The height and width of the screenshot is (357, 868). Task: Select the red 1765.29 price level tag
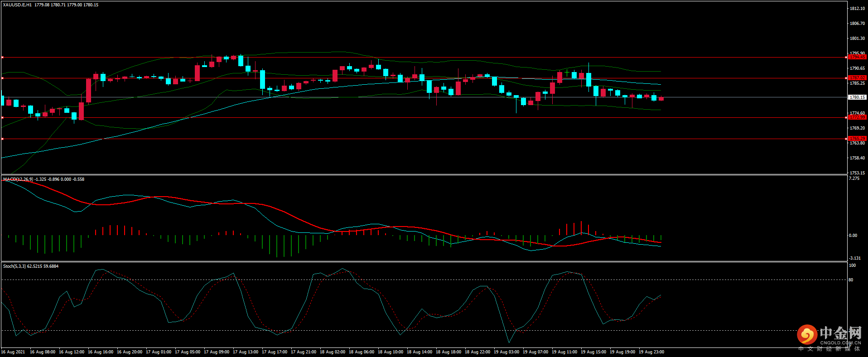click(857, 139)
